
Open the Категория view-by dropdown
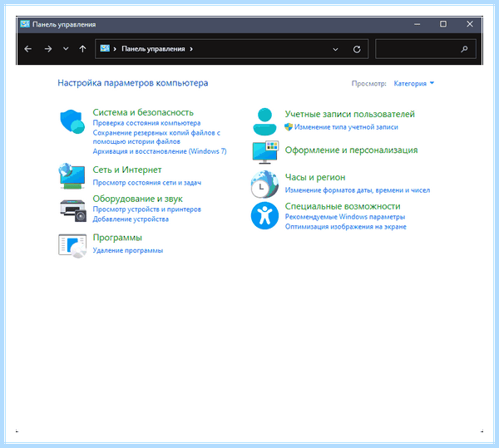click(x=413, y=83)
